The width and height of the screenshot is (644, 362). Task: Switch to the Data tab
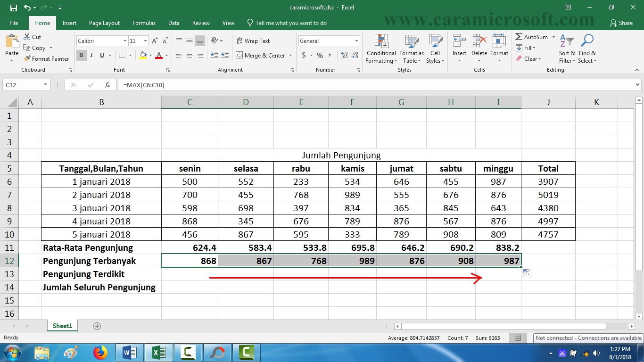pyautogui.click(x=174, y=23)
